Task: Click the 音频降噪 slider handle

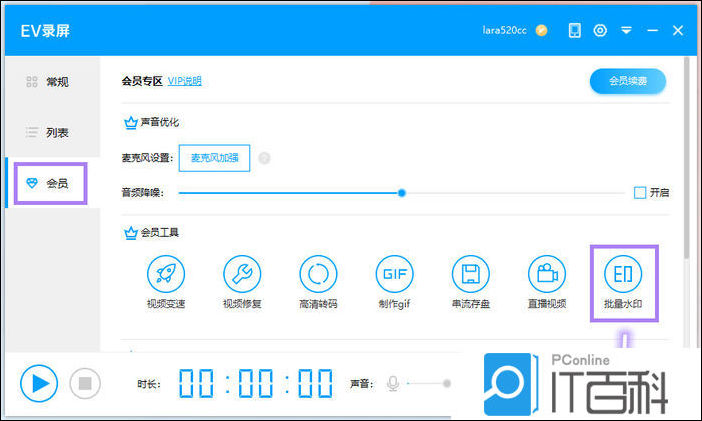Action: coord(402,193)
